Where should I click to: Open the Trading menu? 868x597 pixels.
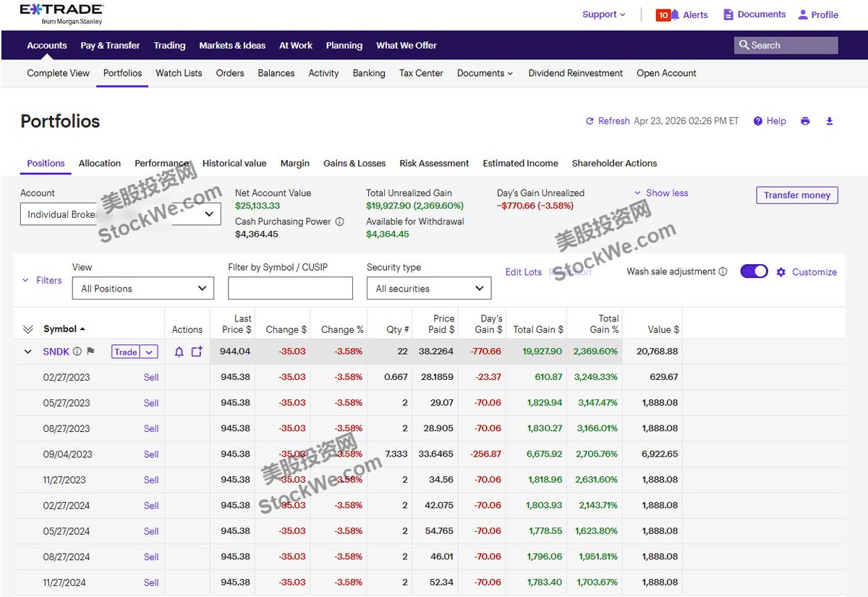169,45
